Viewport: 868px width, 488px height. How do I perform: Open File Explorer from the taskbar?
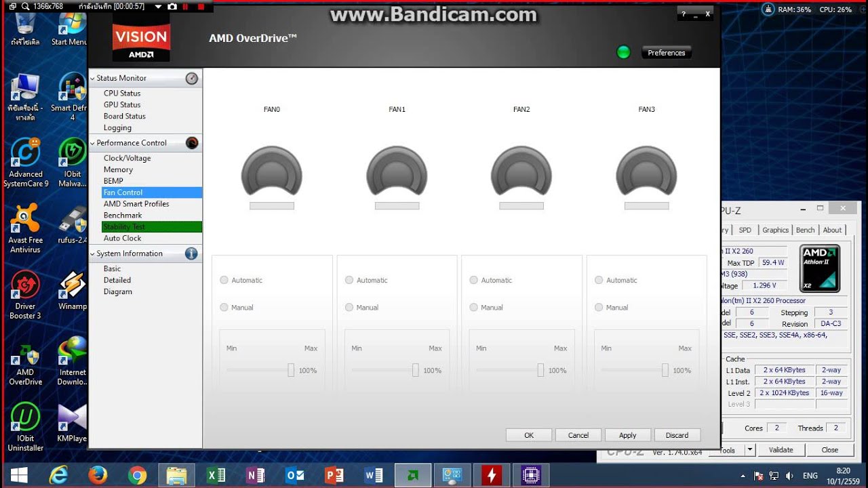tap(176, 475)
